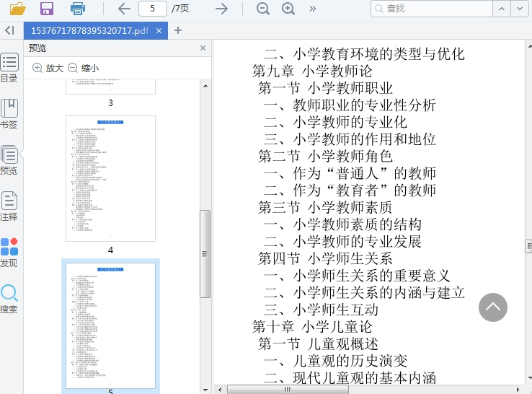Zoom out using the minus magnifier
The height and width of the screenshot is (394, 532).
point(263,9)
